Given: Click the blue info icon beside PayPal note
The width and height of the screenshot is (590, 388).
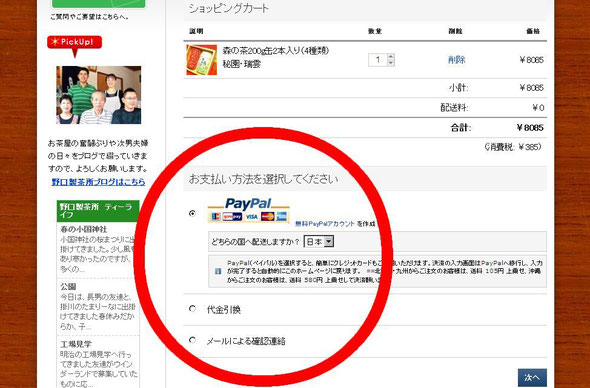Looking at the screenshot, I should [x=218, y=271].
